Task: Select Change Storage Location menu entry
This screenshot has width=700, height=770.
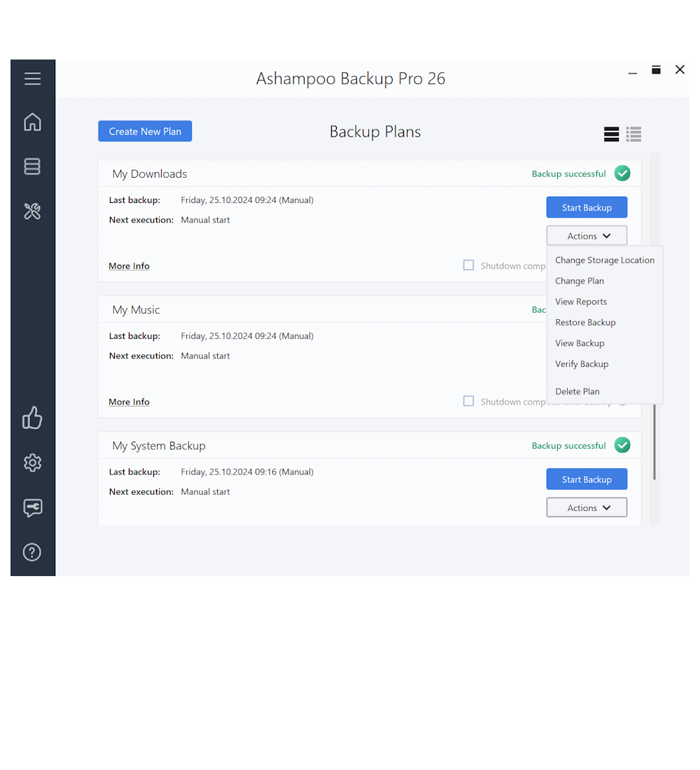Action: tap(604, 260)
